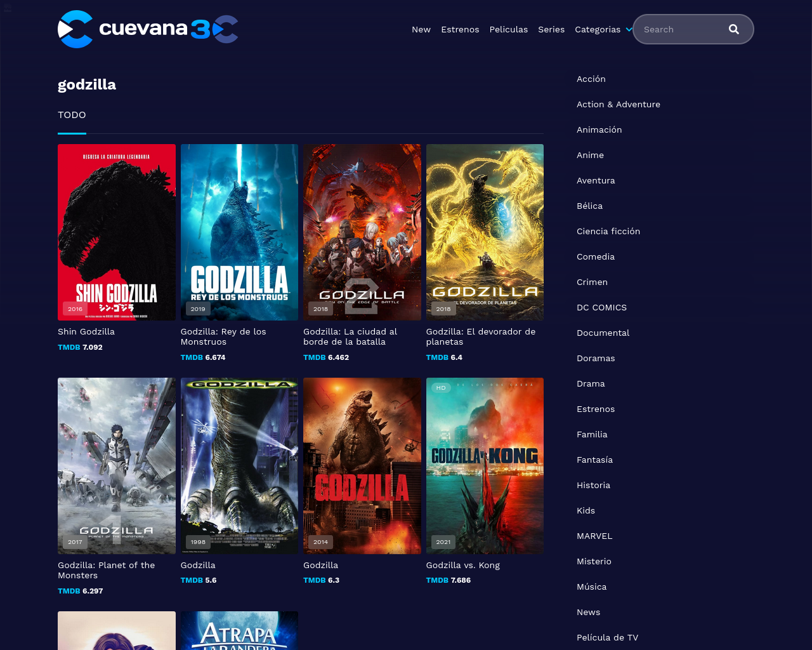The height and width of the screenshot is (650, 812).
Task: Open the Estrenos sidebar category
Action: 596,409
